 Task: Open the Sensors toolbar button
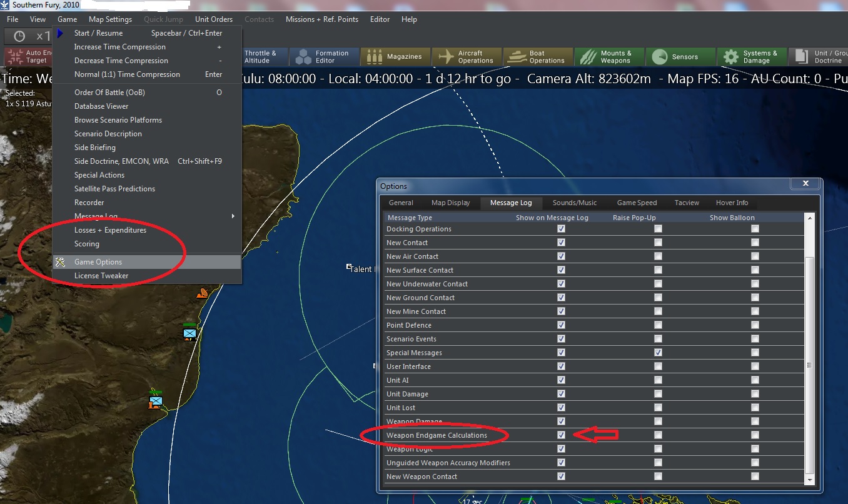pos(680,57)
